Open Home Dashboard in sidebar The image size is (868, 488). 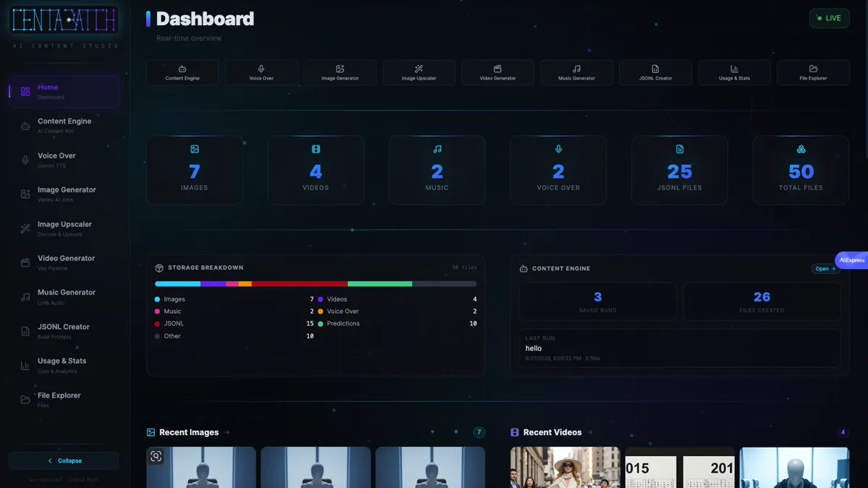64,92
